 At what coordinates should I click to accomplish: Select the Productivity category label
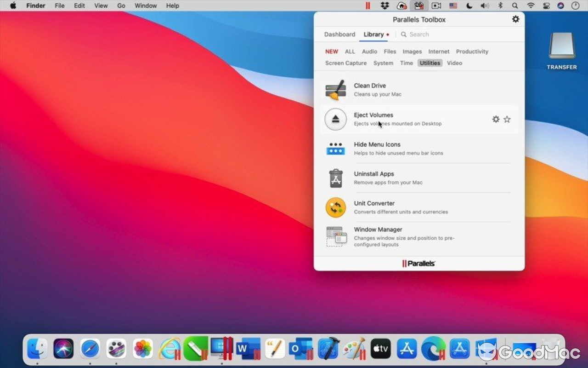click(472, 51)
